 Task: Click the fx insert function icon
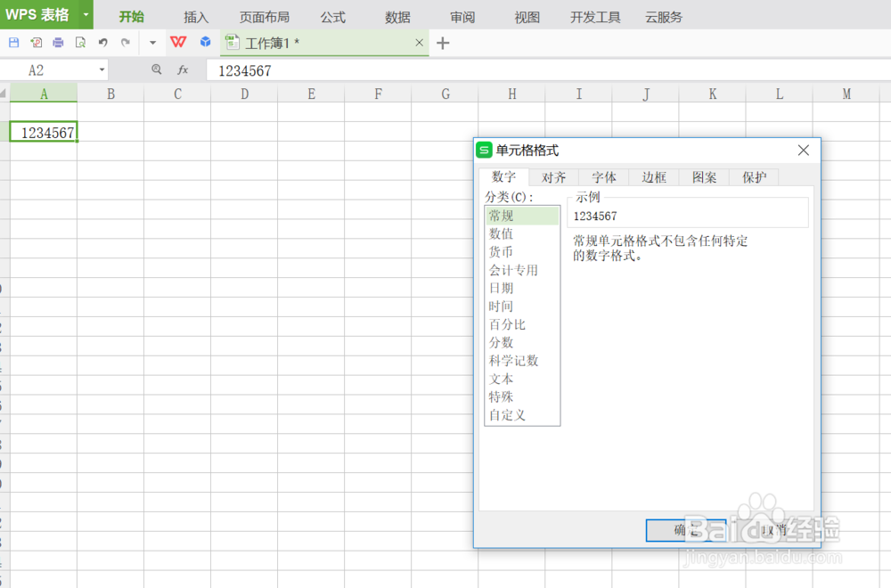(183, 69)
